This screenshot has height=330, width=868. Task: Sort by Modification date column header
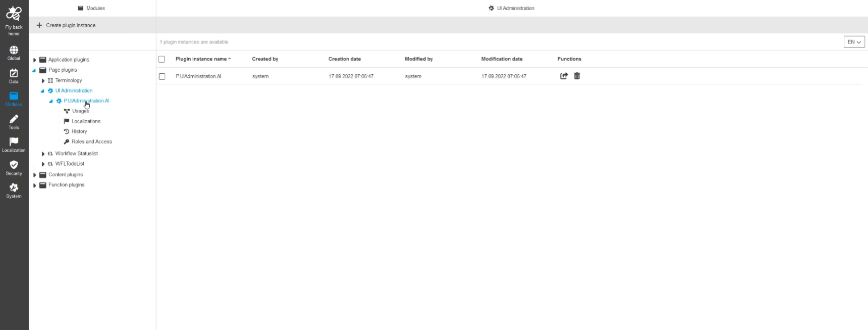click(502, 59)
